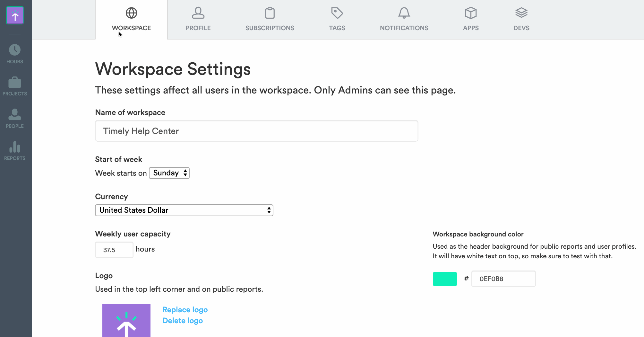Click the Notifications bell icon

tap(404, 13)
